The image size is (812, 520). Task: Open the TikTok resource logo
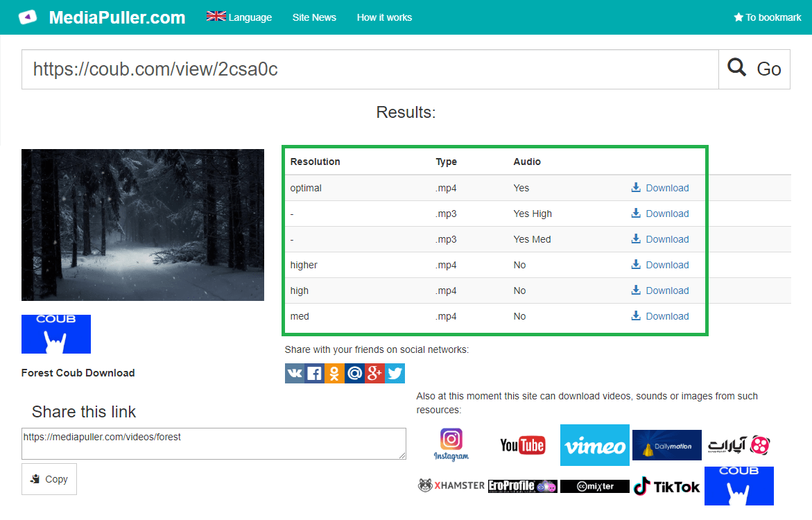tap(666, 486)
